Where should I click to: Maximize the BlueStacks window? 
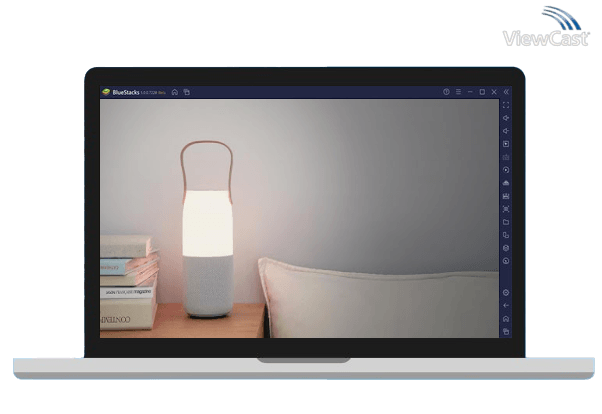point(482,92)
